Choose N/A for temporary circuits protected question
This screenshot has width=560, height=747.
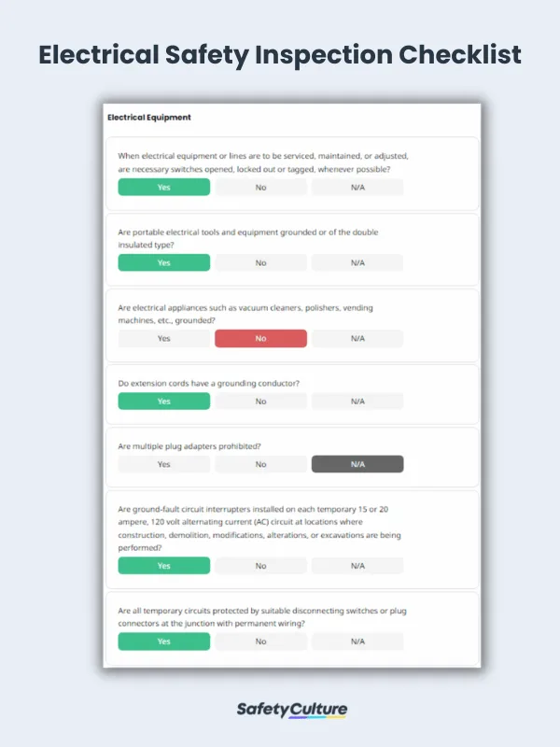click(x=357, y=641)
